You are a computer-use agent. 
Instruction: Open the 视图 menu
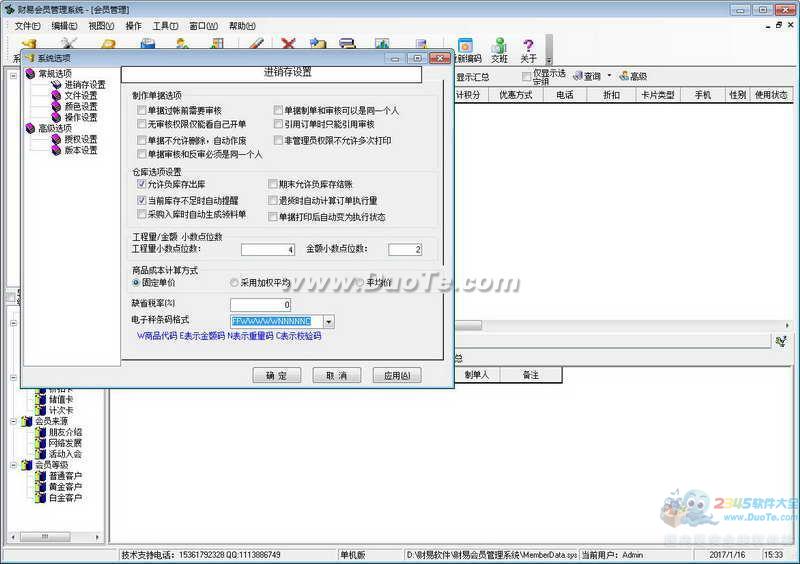click(x=101, y=26)
